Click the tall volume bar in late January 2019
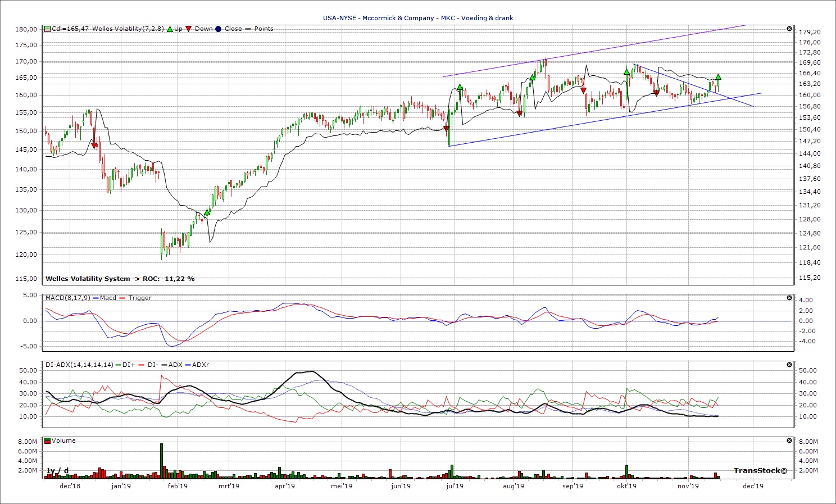Screen dimensions: 836x504 [x=161, y=461]
